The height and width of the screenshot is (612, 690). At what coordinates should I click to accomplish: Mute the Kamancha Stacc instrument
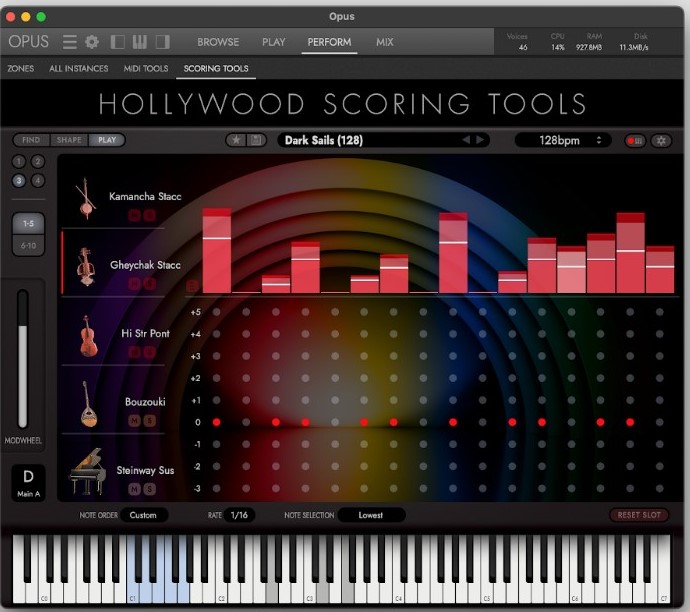pyautogui.click(x=134, y=216)
